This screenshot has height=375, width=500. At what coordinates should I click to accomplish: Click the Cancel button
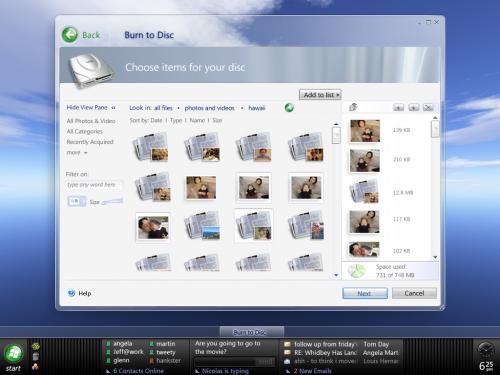point(414,293)
